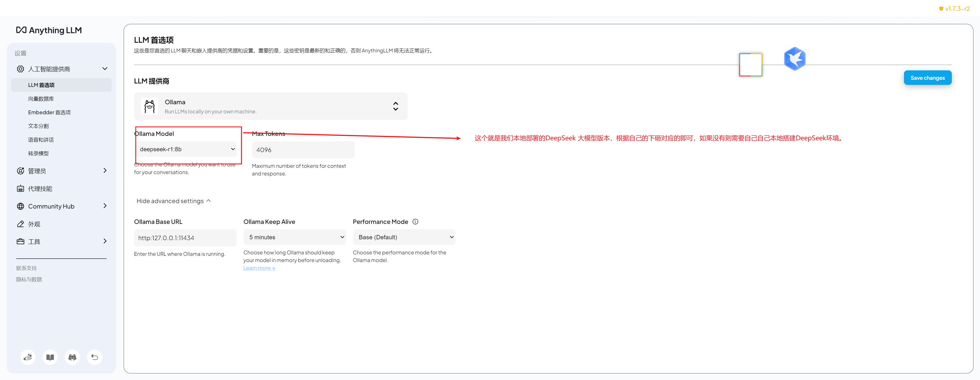
Task: Click the Performance Mode info icon
Action: click(x=415, y=222)
